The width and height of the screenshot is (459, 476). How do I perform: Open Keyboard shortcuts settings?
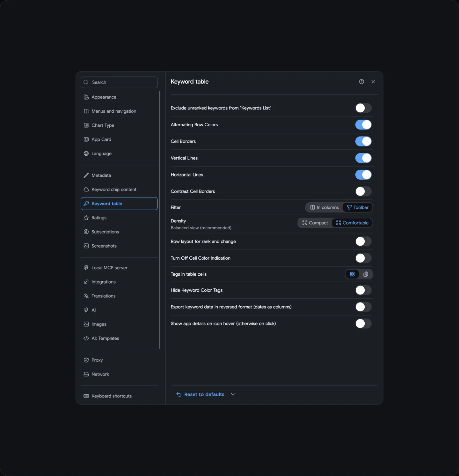(119, 396)
